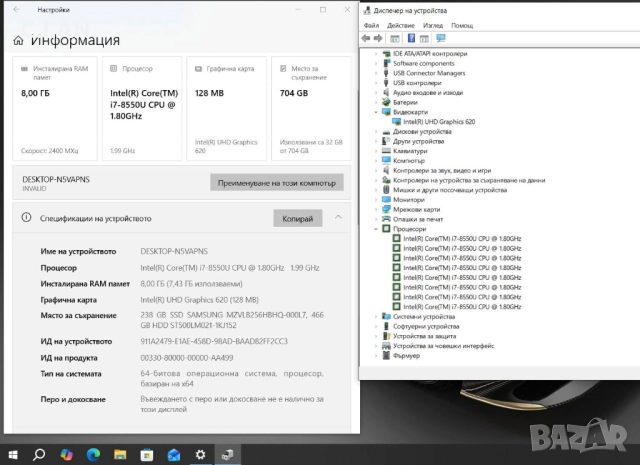Select Компютър in the device tree
Viewport: 640px width, 465px height.
point(409,161)
